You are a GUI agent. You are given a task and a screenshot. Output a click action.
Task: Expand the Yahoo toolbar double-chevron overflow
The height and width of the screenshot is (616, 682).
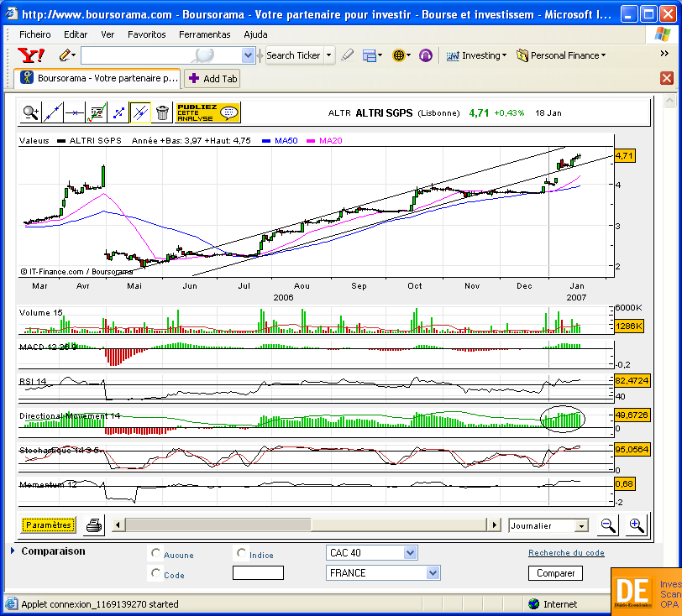pyautogui.click(x=664, y=54)
